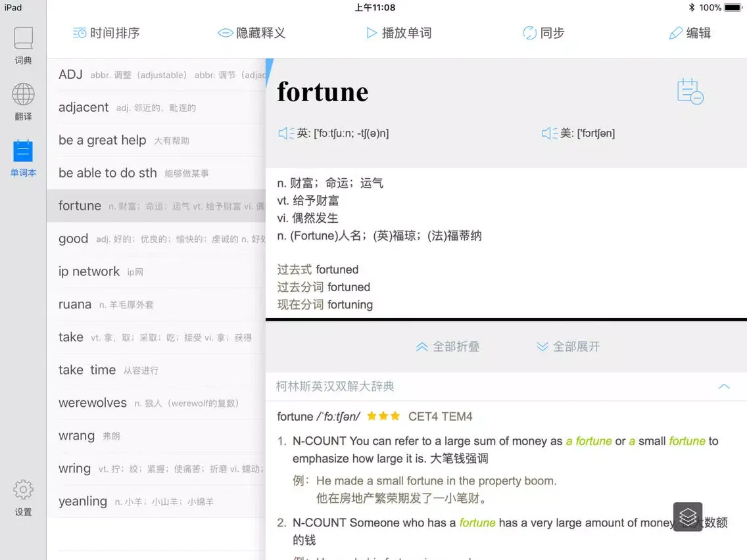This screenshot has height=560, width=747.
Task: Start 播放单词 play icon
Action: coord(371,33)
